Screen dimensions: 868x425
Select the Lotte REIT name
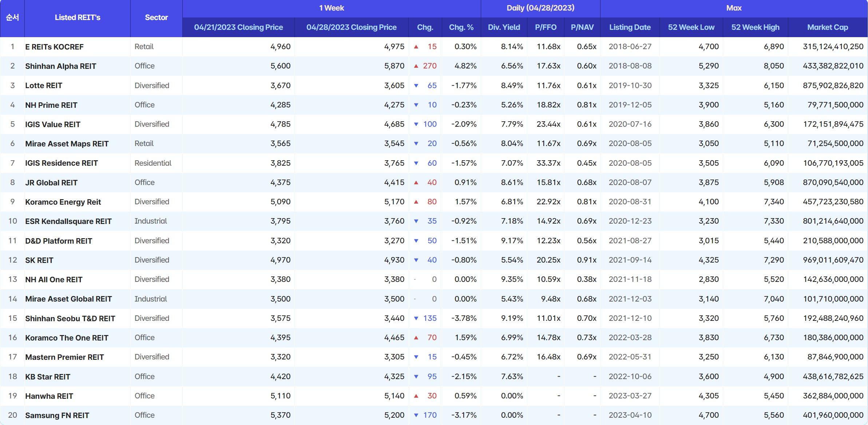tap(44, 86)
